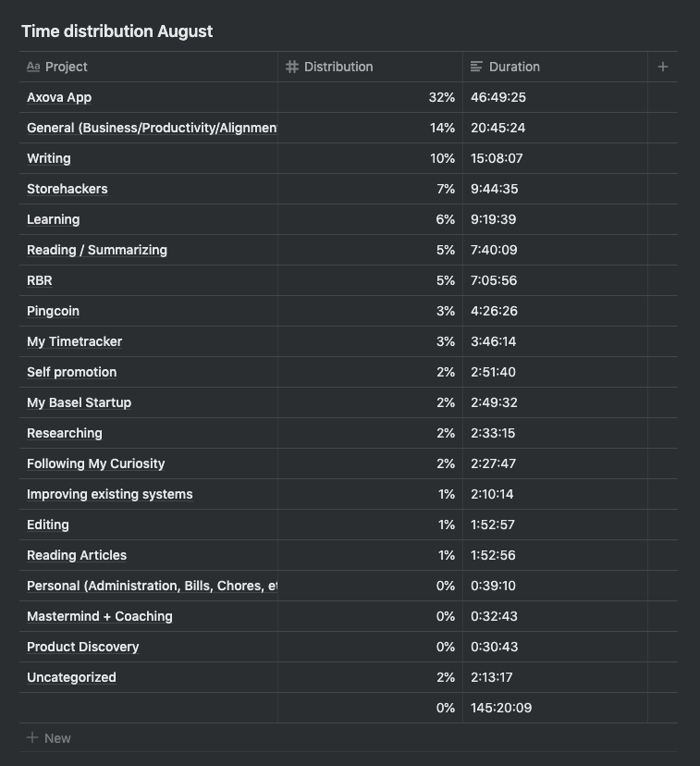The height and width of the screenshot is (766, 700).
Task: Click the plus icon to add a column
Action: (662, 67)
